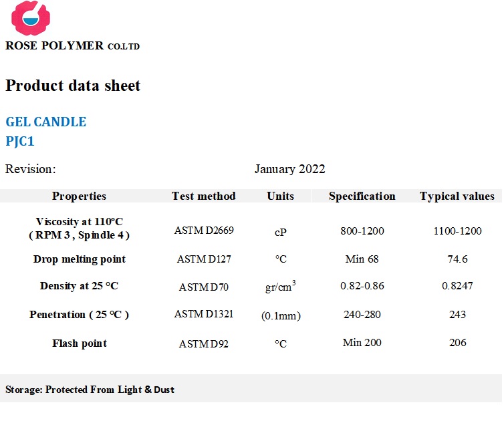Screen dimensions: 504x427
Task: Select the January 2022 revision date
Action: click(290, 169)
